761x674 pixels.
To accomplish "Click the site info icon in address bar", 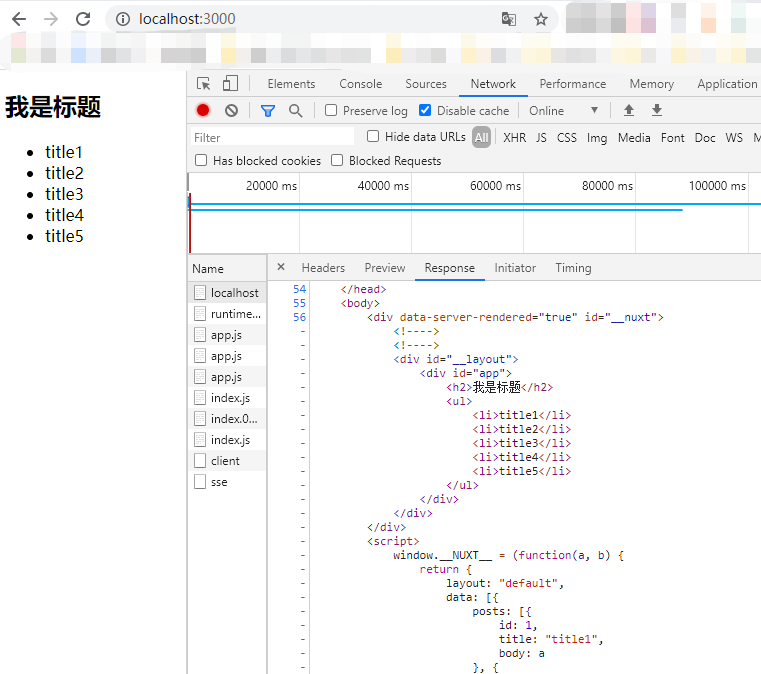I will click(123, 19).
